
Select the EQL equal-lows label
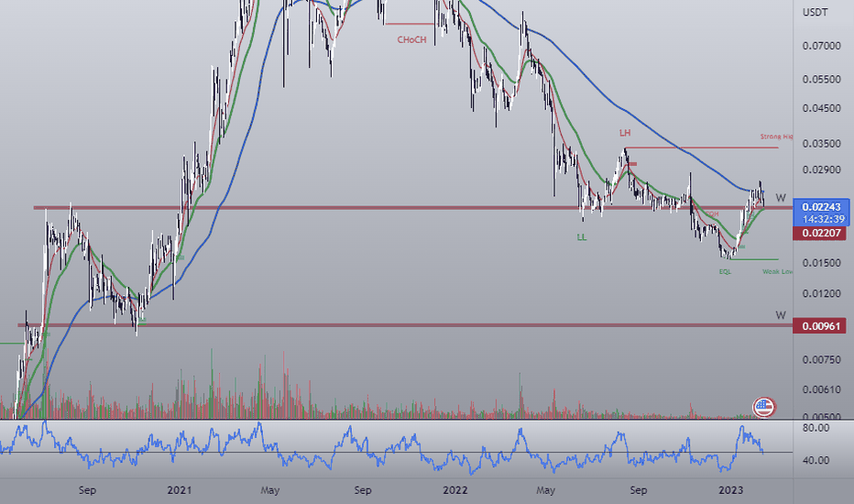point(725,271)
